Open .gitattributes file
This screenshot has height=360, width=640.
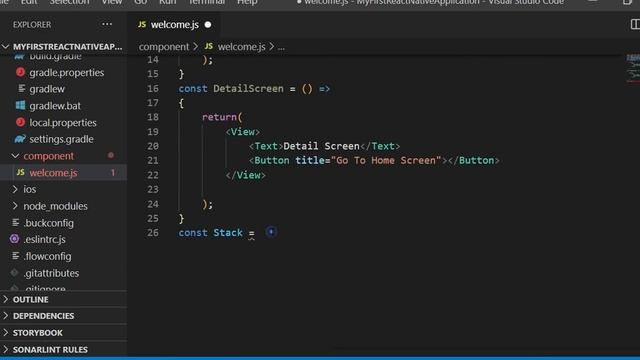51,273
